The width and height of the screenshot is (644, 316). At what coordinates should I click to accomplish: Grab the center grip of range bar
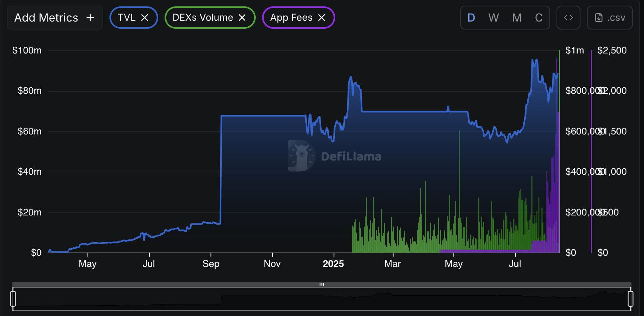click(x=322, y=284)
